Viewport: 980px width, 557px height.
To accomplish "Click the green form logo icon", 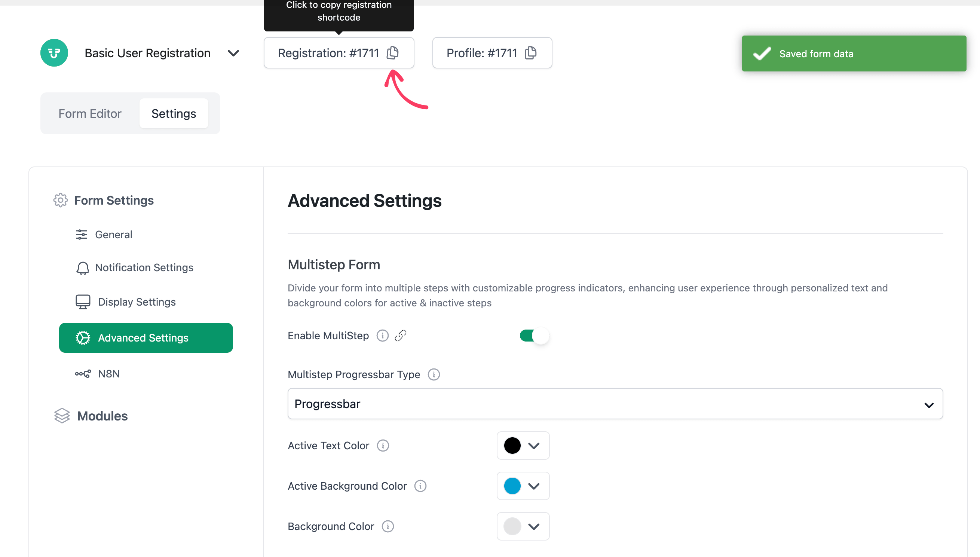I will [x=54, y=53].
